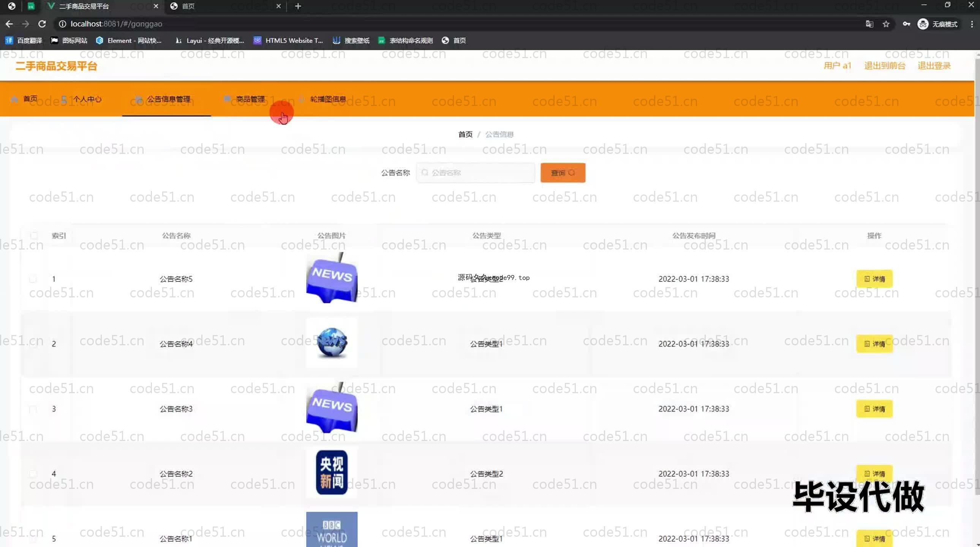Click the BBC World thumbnail of 公告名称1
The width and height of the screenshot is (980, 547).
point(332,530)
